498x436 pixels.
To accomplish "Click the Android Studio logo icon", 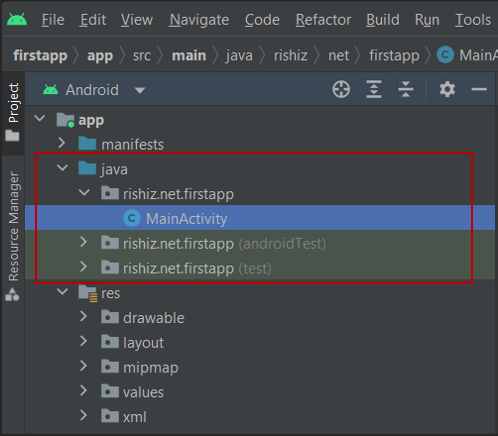I will (x=17, y=20).
